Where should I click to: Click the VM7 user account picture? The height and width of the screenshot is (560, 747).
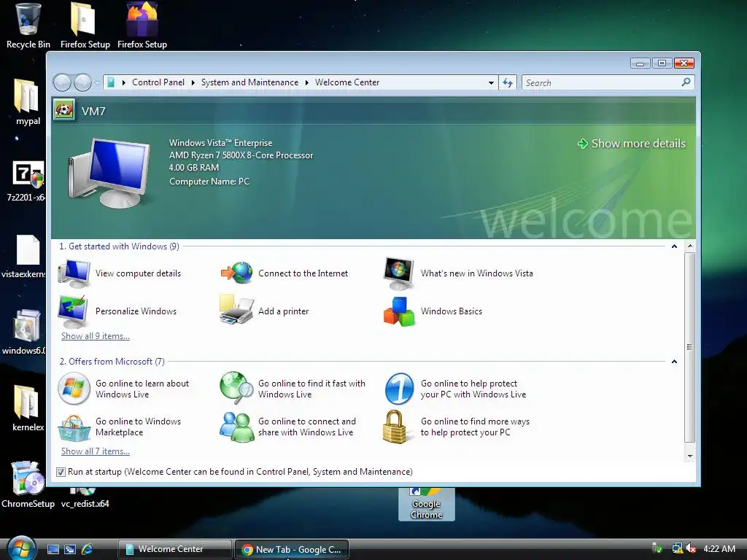[x=64, y=110]
